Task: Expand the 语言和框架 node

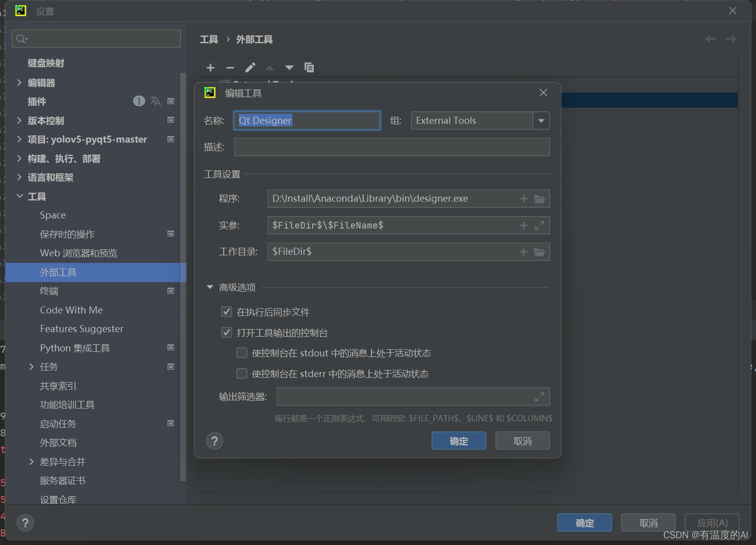Action: pos(19,177)
